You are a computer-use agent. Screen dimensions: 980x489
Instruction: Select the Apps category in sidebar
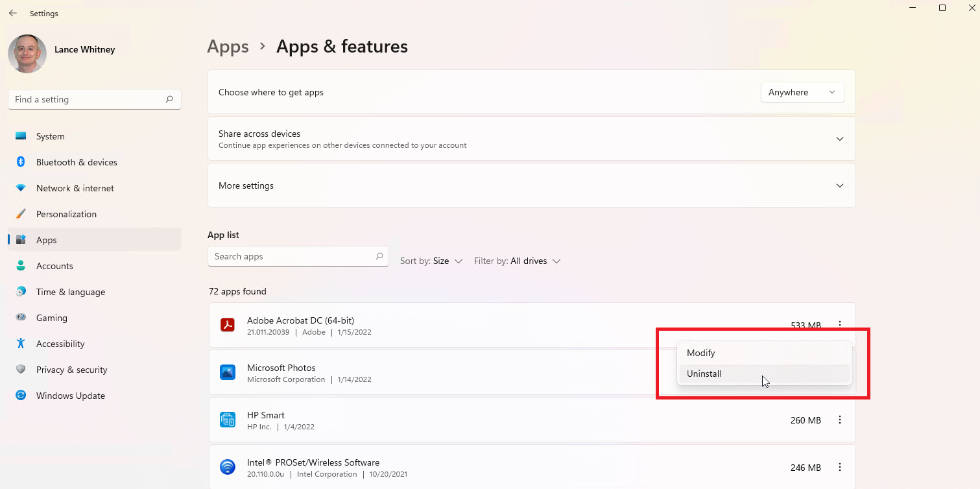tap(95, 240)
